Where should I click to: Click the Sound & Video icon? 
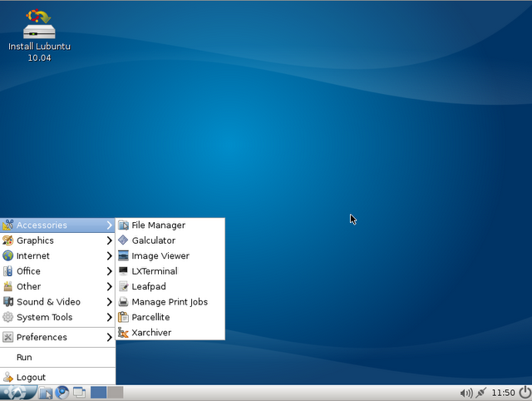(7, 301)
